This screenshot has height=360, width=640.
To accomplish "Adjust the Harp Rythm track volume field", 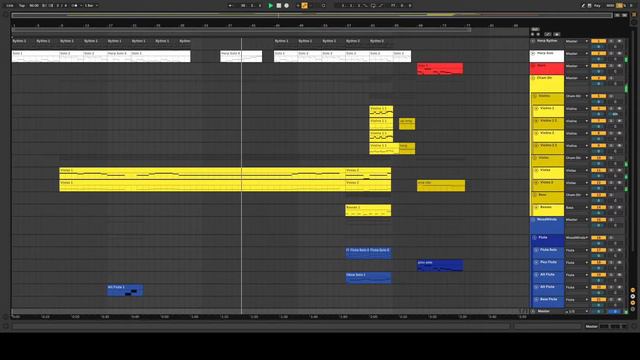I will point(598,46).
